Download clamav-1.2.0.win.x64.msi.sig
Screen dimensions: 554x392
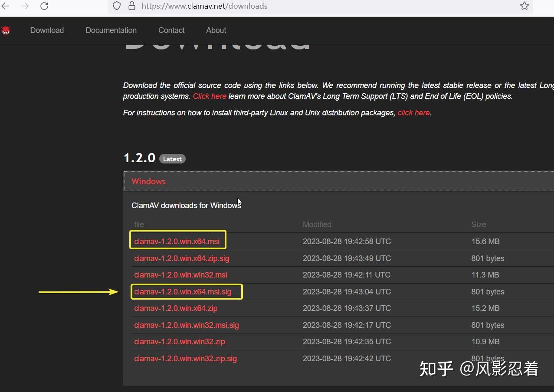183,292
